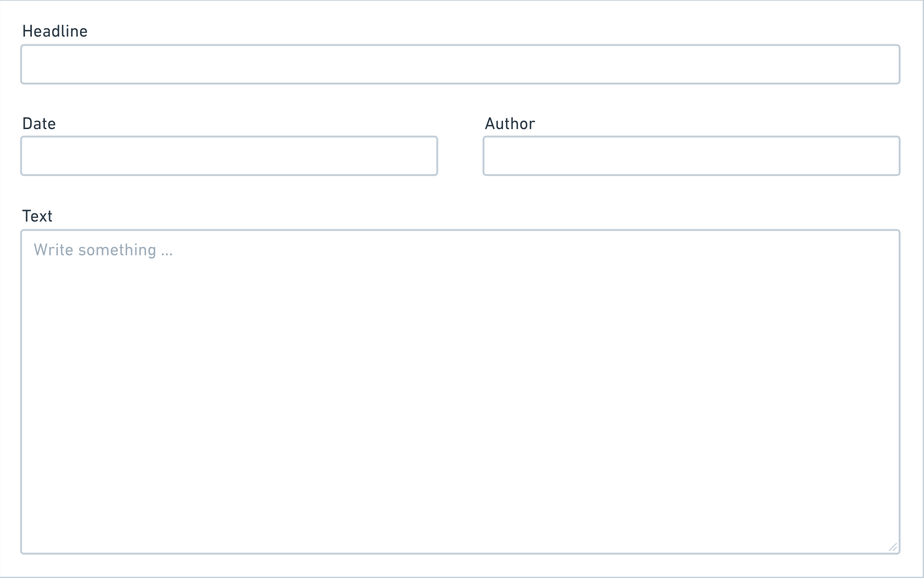Screen dimensions: 924x578
Task: Click the placeholder hint in the Text area
Action: (103, 250)
